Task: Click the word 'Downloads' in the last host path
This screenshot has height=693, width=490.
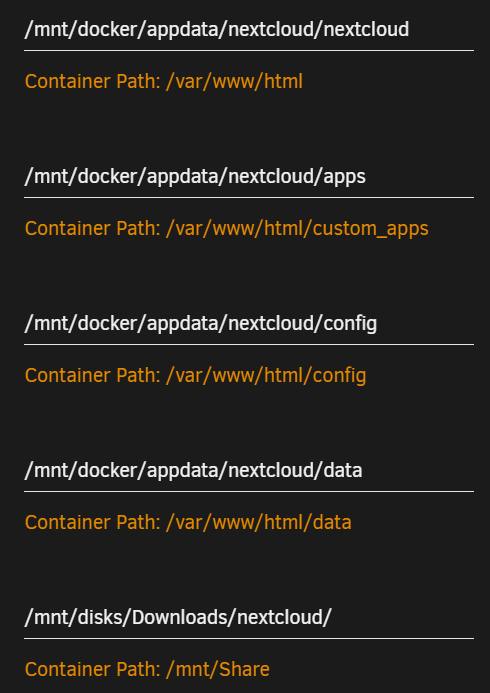Action: pyautogui.click(x=180, y=617)
